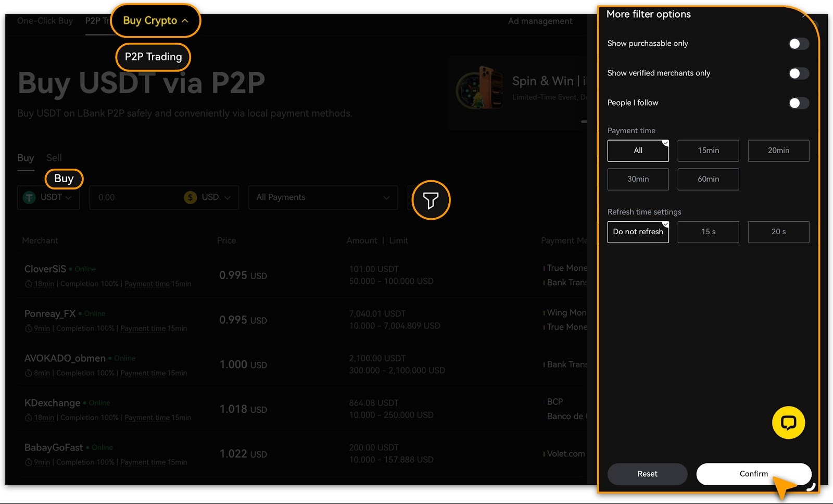Toggle Show verified merchants only
Viewport: 833px width, 504px height.
point(798,73)
